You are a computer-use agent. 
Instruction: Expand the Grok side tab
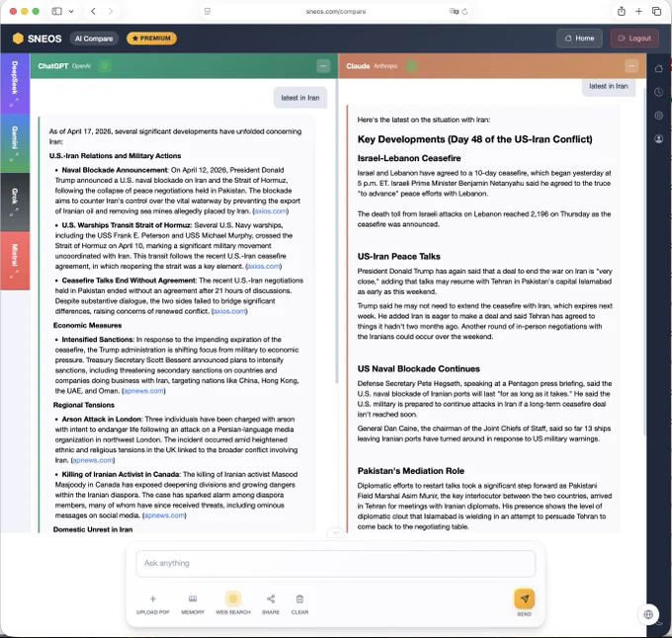click(x=15, y=202)
